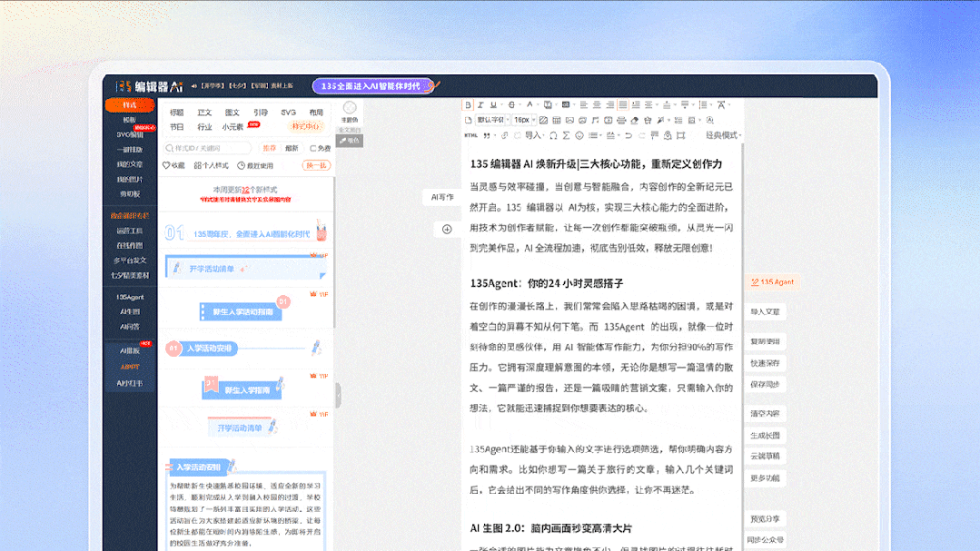Apply italic formatting to text
This screenshot has height=551, width=980.
[x=480, y=103]
